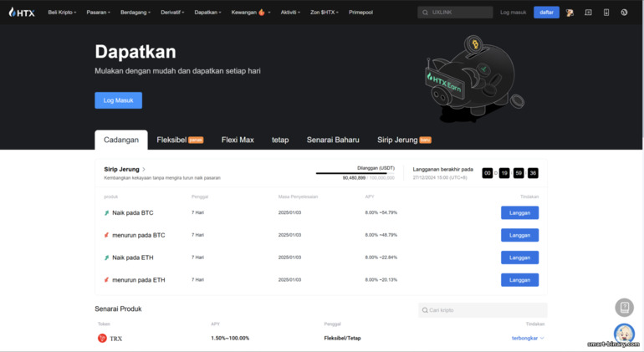The width and height of the screenshot is (644, 352).
Task: Click the red arrow icon for menurun pada BTC
Action: pyautogui.click(x=107, y=235)
